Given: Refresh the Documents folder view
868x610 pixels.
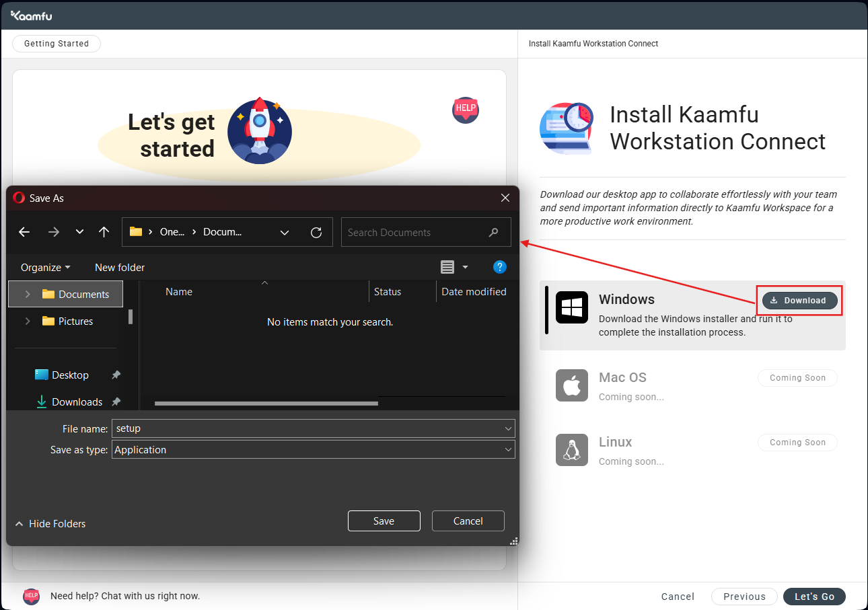Looking at the screenshot, I should pos(316,233).
